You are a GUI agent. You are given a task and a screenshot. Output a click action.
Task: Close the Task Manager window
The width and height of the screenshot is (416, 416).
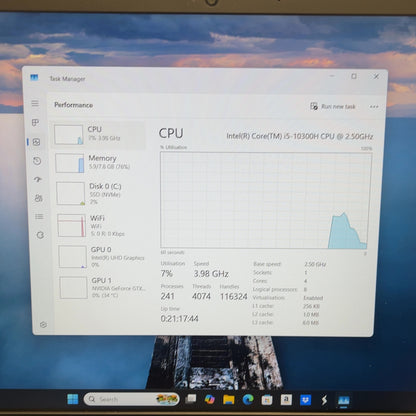[376, 76]
